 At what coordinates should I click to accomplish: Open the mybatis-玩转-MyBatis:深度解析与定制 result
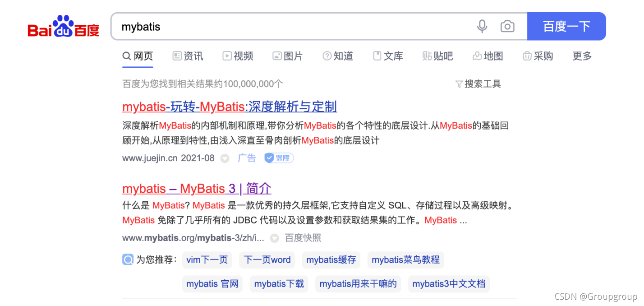coord(230,107)
